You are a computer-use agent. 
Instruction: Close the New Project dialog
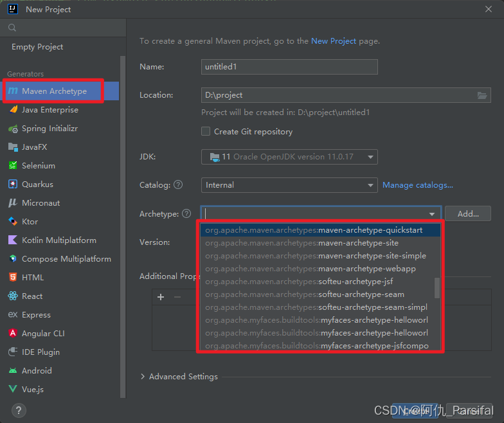coord(489,9)
